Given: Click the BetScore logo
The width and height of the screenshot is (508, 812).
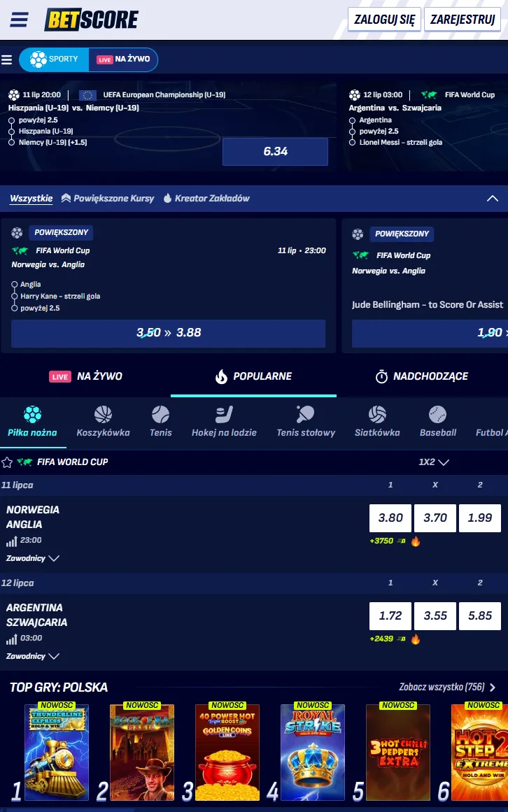Looking at the screenshot, I should 92,20.
